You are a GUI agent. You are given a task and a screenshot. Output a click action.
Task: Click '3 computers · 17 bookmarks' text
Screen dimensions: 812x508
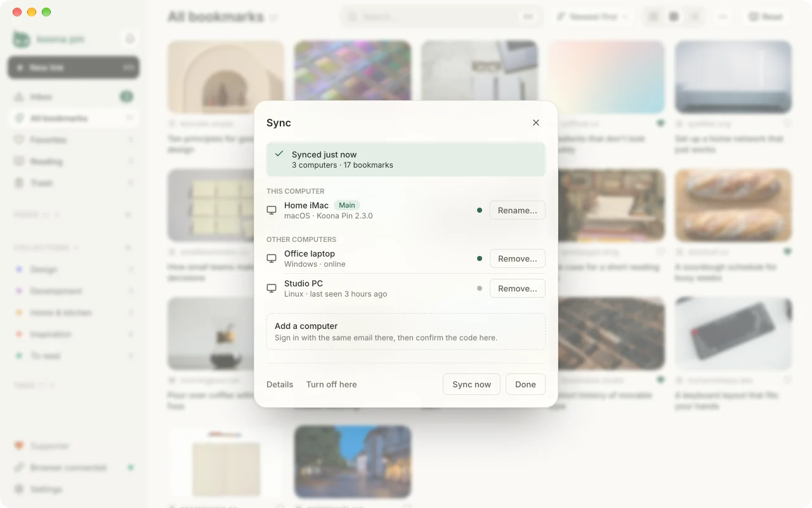[x=343, y=165]
